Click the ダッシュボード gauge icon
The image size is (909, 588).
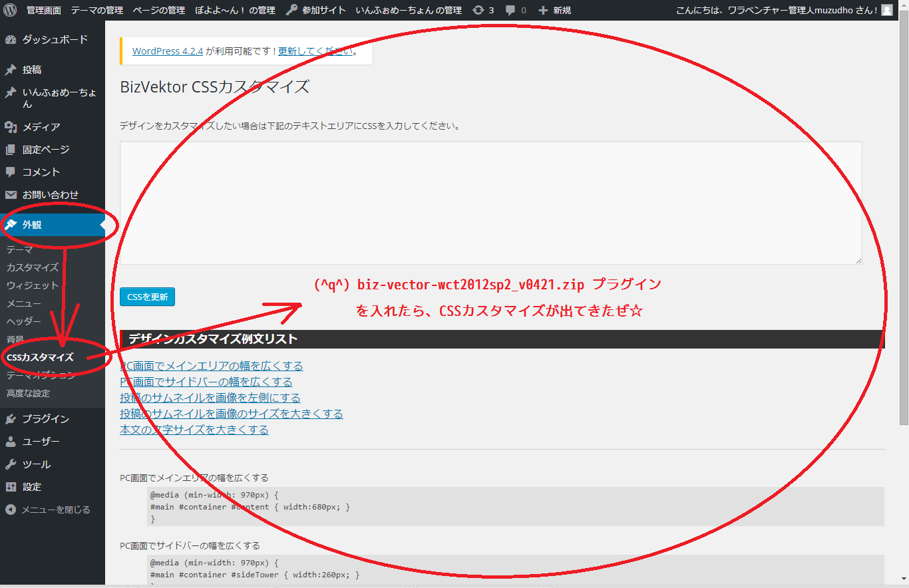tap(11, 39)
